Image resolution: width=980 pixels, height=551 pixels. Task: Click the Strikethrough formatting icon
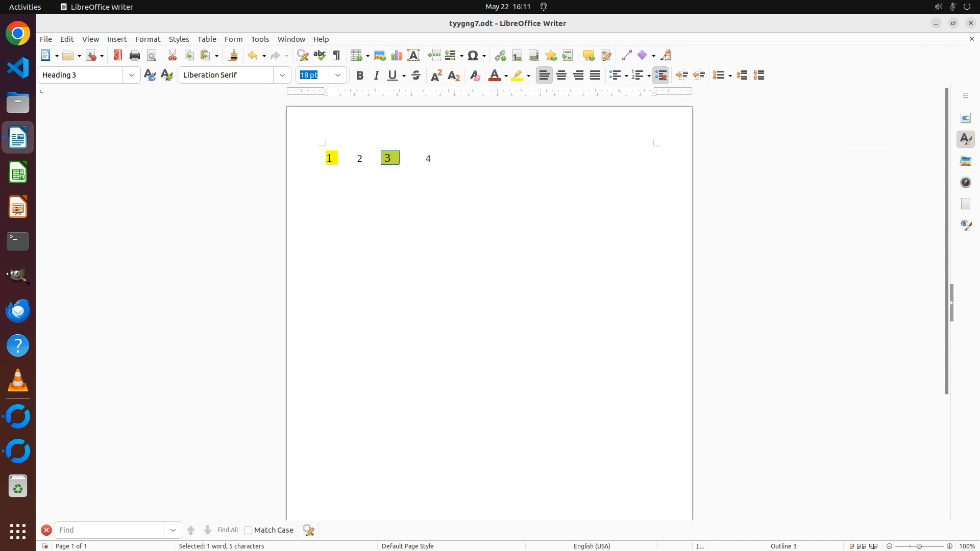point(416,76)
